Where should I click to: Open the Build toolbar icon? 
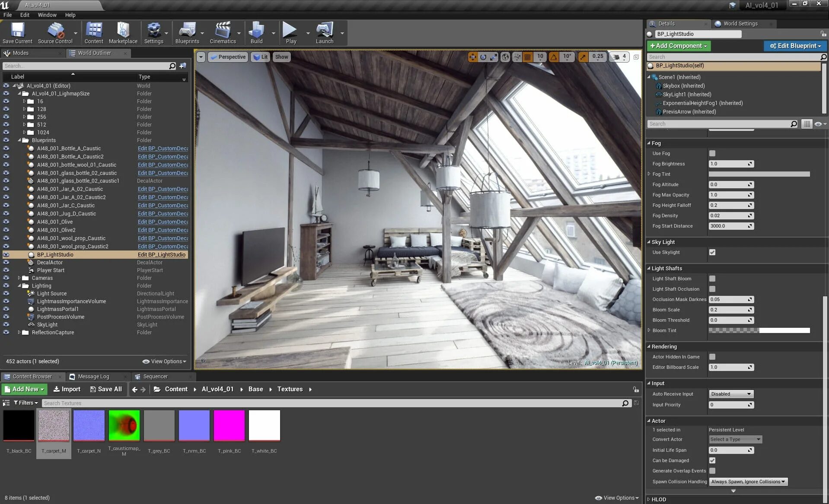click(256, 30)
